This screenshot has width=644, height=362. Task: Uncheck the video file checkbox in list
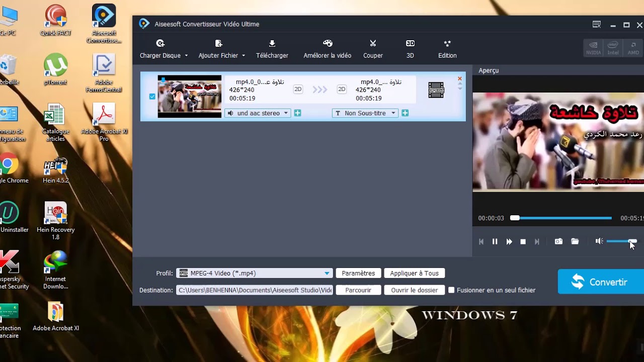pos(152,97)
